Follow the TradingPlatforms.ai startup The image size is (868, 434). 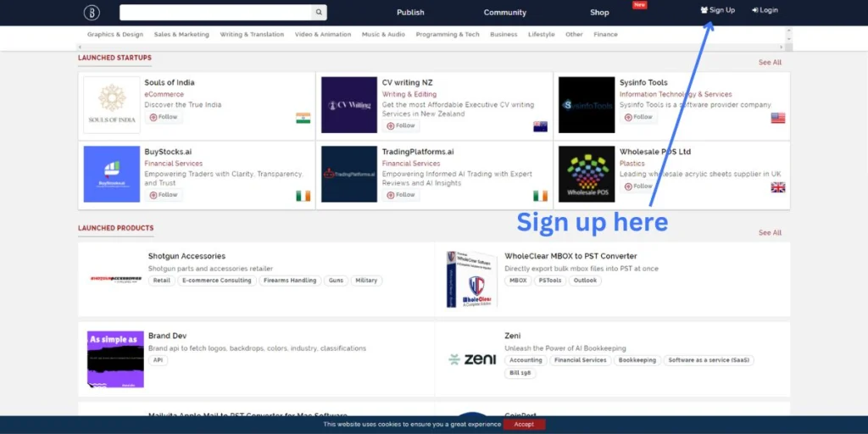click(401, 195)
